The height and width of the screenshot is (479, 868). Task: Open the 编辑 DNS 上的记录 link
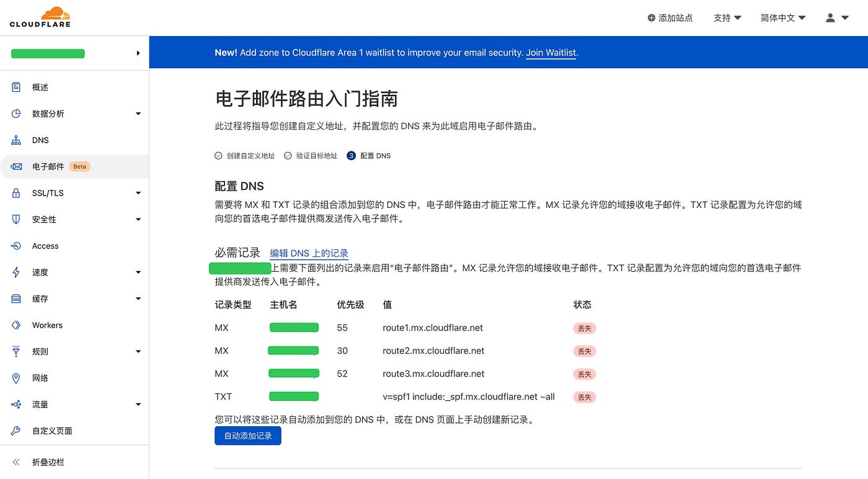[309, 253]
